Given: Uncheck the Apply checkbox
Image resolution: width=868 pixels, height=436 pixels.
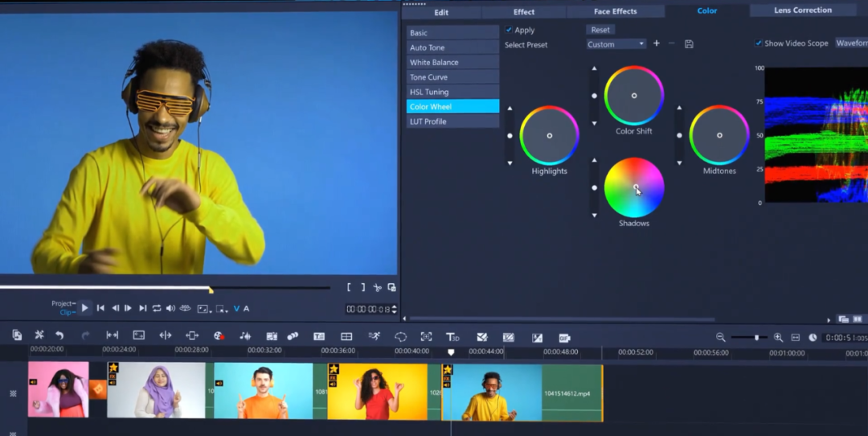Looking at the screenshot, I should click(509, 30).
